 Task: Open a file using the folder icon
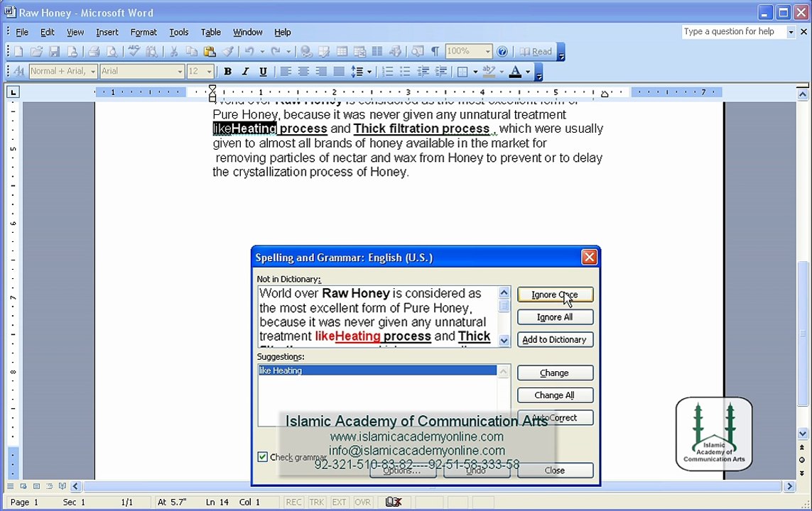(x=36, y=51)
